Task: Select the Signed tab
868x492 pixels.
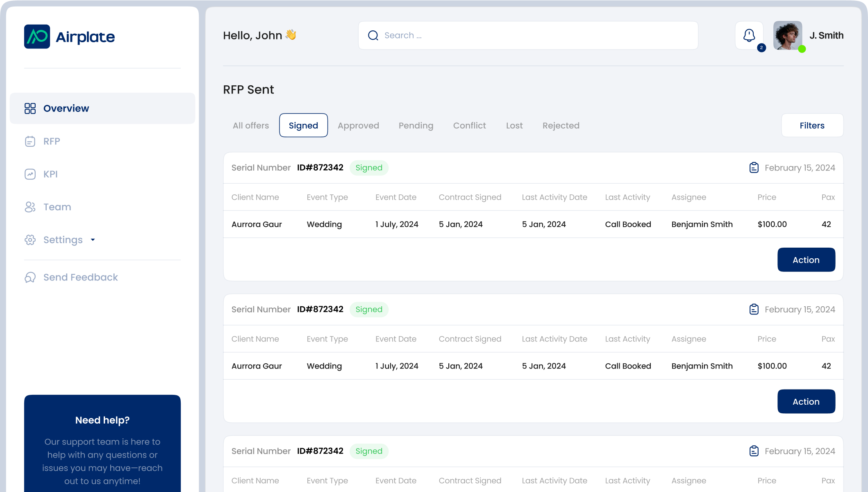Action: pos(303,125)
